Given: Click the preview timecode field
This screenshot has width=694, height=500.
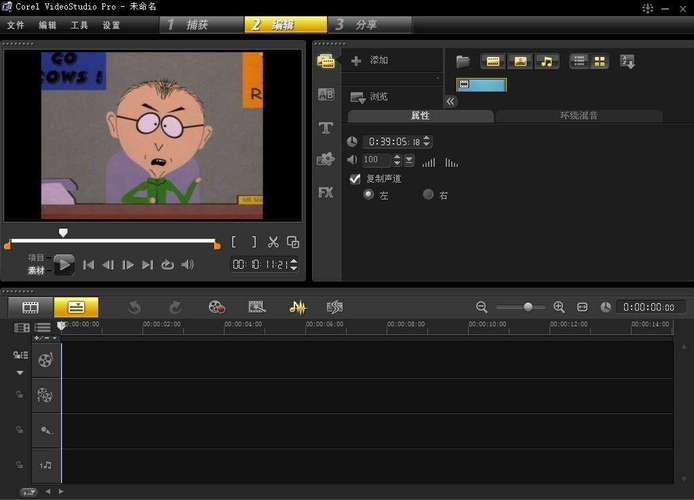Looking at the screenshot, I should [x=260, y=265].
